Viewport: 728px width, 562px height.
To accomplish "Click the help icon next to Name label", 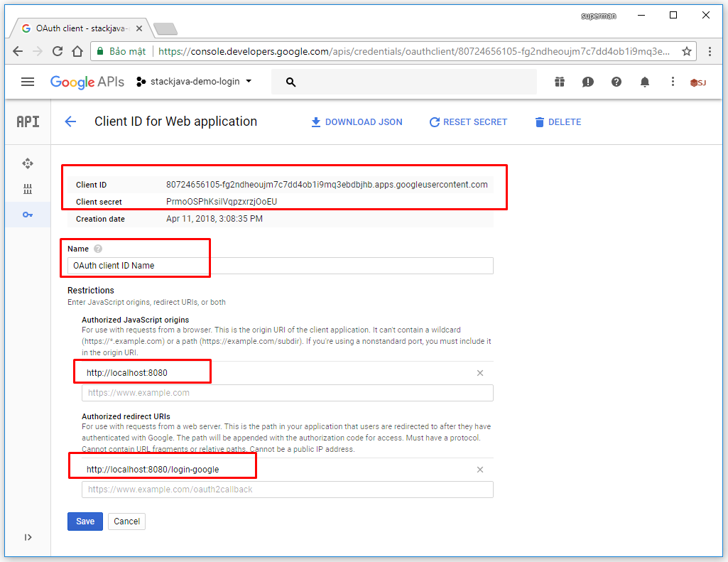I will pos(97,249).
